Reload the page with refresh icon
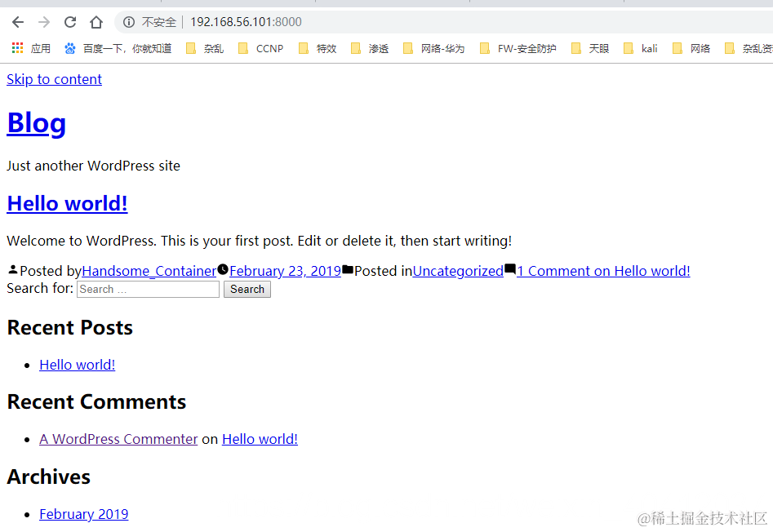The height and width of the screenshot is (532, 773). pyautogui.click(x=70, y=22)
